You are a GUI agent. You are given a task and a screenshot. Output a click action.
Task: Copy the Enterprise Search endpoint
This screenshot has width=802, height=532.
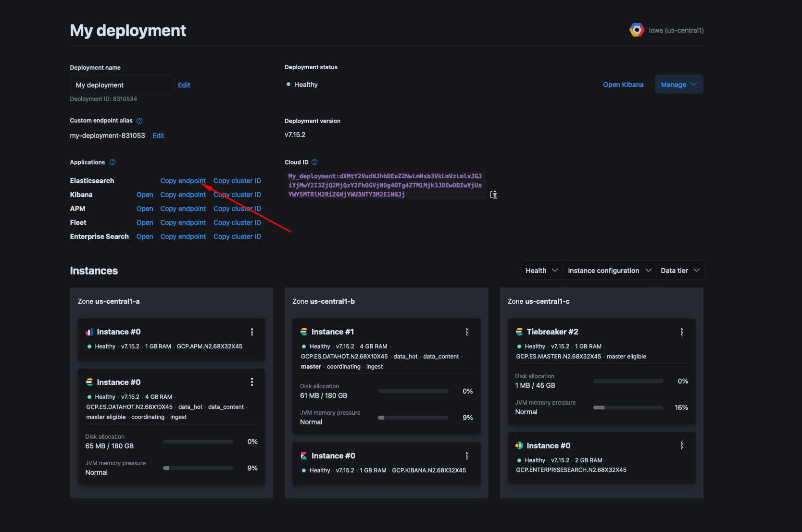click(x=183, y=236)
